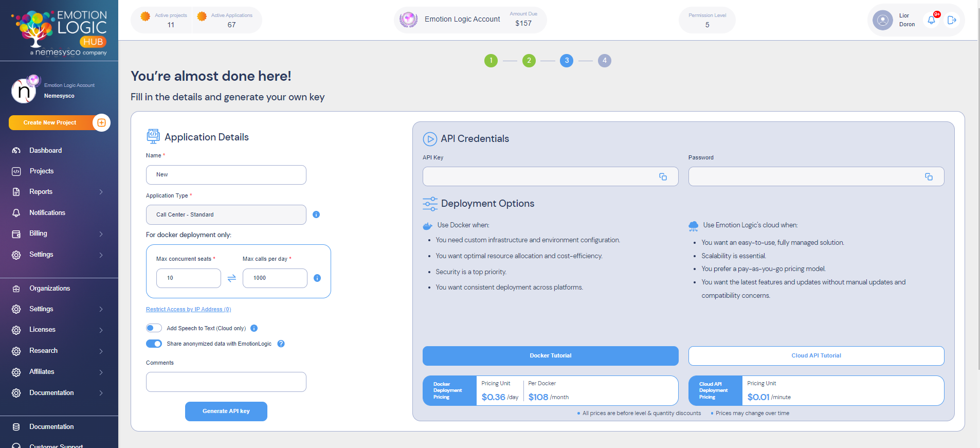Open help icon for sharing anonymized data

click(281, 344)
